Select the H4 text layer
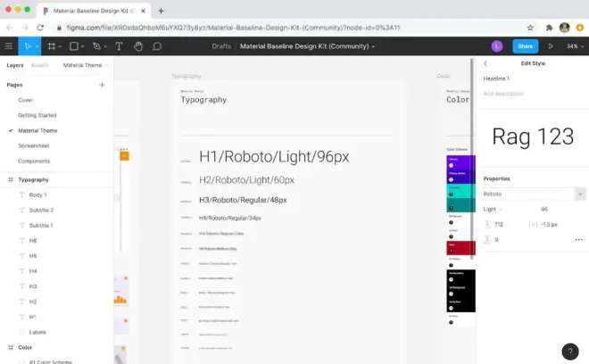 33,271
